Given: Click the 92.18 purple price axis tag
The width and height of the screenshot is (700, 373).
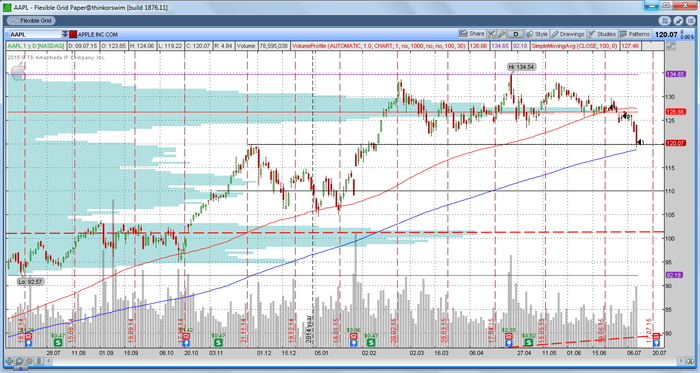Looking at the screenshot, I should tap(674, 275).
